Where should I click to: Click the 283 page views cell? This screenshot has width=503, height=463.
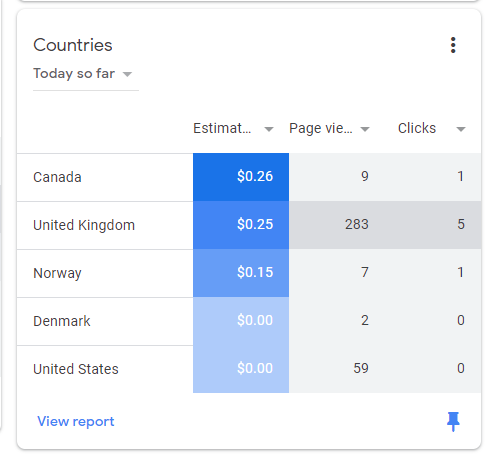(337, 225)
